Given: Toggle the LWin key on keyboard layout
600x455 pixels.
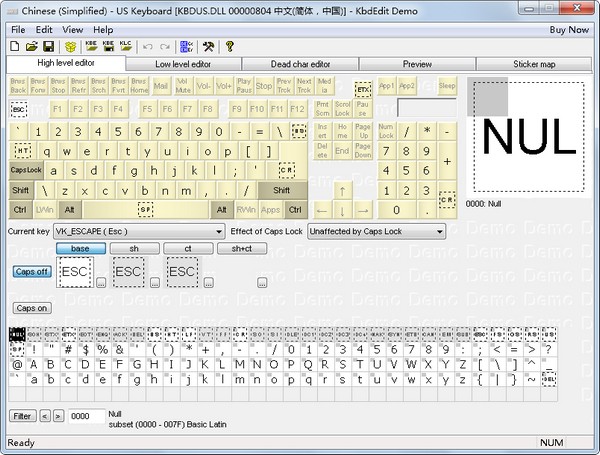Looking at the screenshot, I should click(x=45, y=210).
